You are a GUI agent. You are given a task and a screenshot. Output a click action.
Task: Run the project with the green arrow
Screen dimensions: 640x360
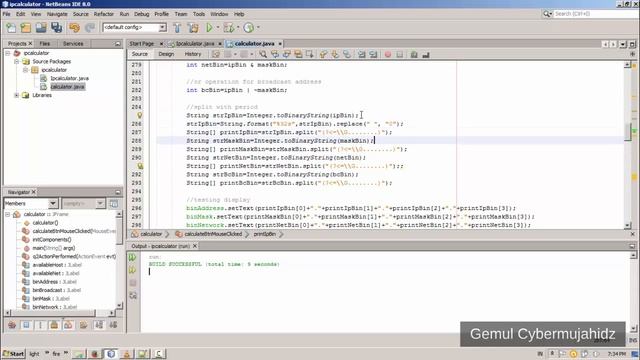[209, 27]
